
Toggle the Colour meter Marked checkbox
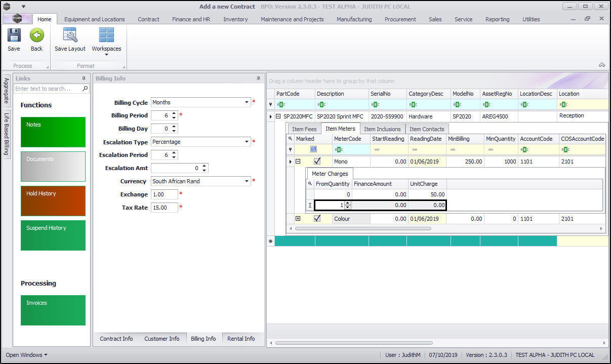coord(317,219)
